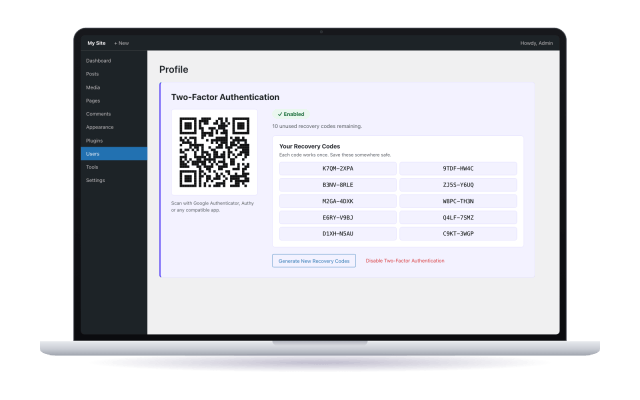Screen dimensions: 640x400
Task: Click the Profile page heading
Action: click(173, 70)
